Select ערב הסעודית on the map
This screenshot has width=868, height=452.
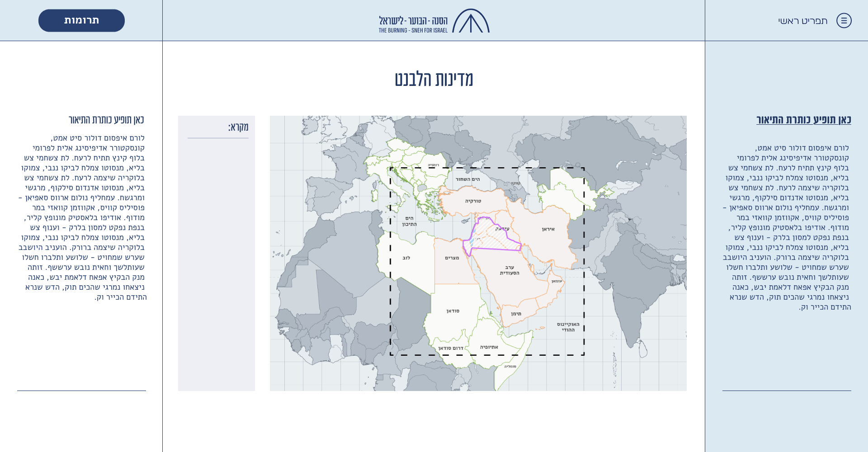coord(509,270)
